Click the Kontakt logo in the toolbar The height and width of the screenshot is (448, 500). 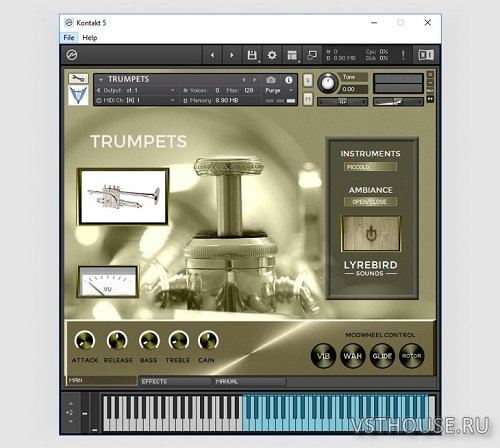click(72, 55)
